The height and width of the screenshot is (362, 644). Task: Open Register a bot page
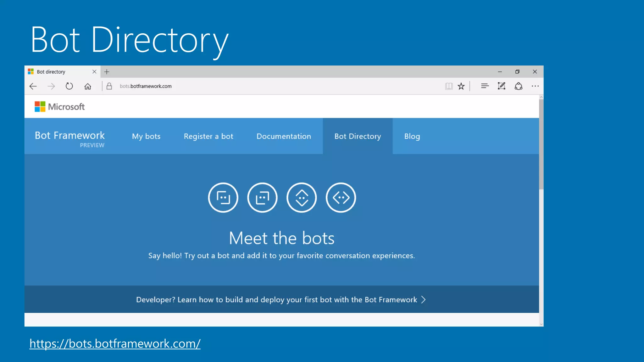[x=208, y=136]
